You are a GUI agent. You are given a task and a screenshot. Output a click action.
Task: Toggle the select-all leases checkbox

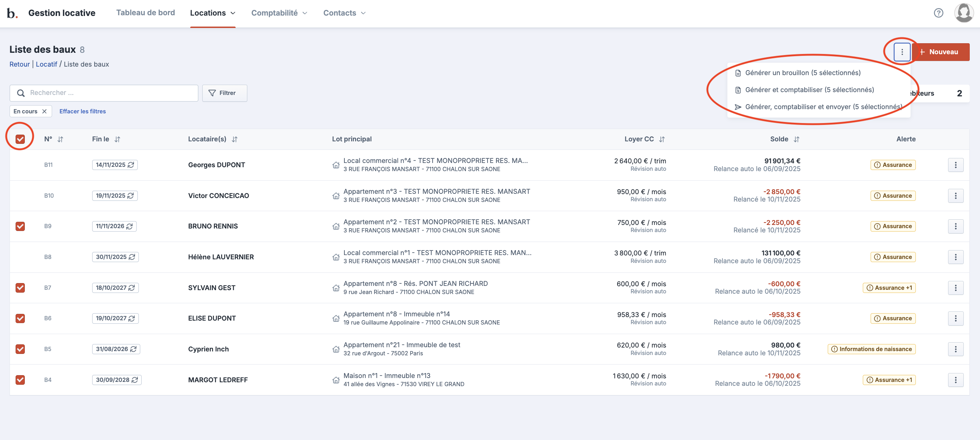(20, 139)
